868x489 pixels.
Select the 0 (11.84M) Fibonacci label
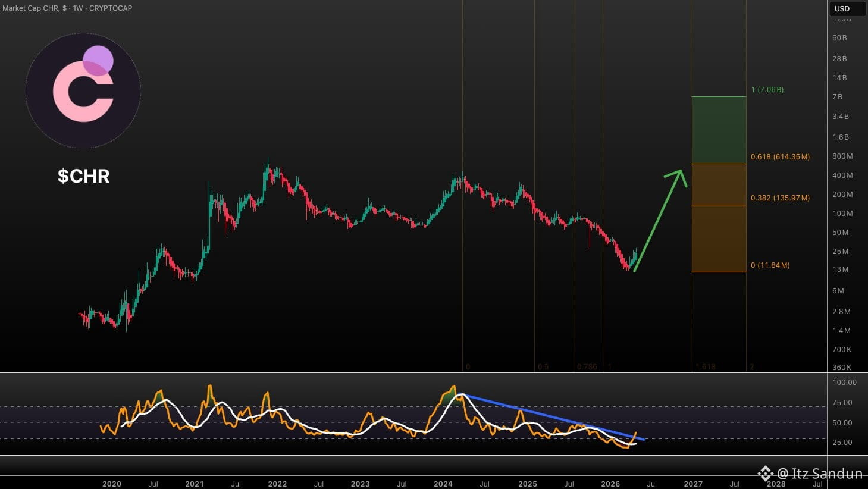coord(770,265)
